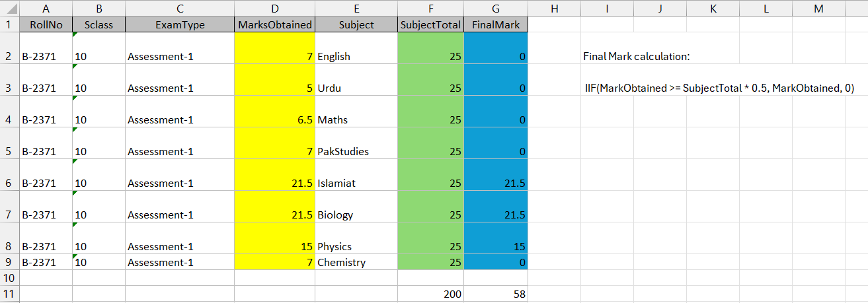
Task: Click the MarksObtained header cell
Action: [x=274, y=25]
